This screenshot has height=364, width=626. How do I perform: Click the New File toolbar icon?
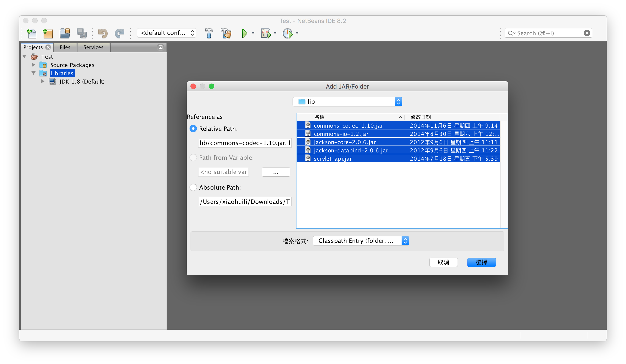point(32,33)
